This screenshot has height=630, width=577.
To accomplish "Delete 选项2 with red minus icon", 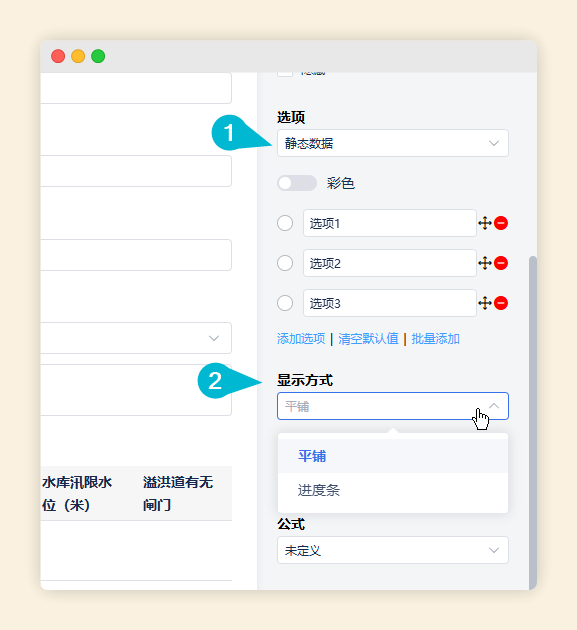I will pyautogui.click(x=501, y=263).
